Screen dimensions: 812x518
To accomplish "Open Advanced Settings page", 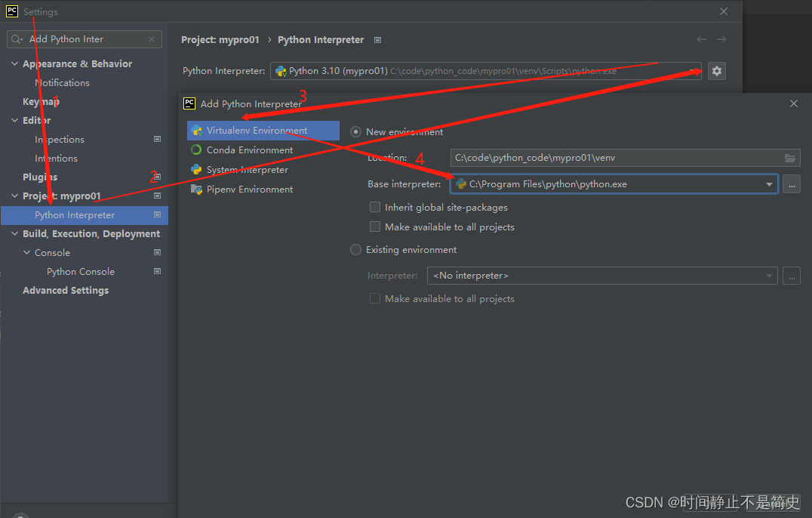I will 66,290.
